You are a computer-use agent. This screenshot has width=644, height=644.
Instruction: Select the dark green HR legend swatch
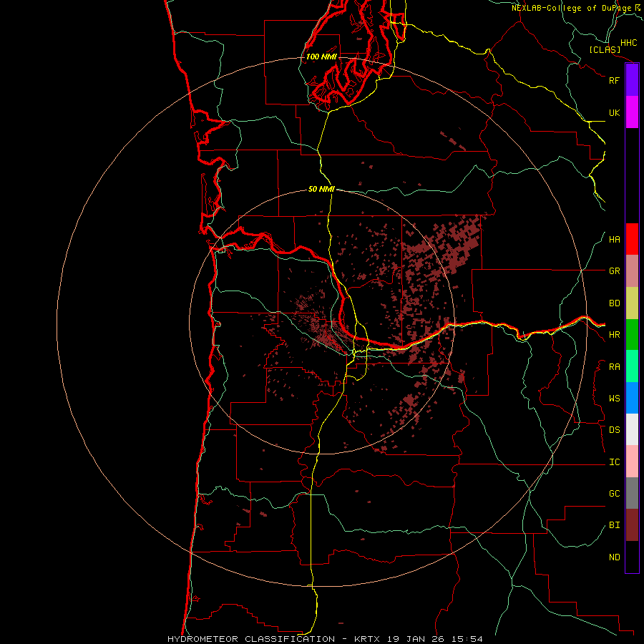point(632,335)
